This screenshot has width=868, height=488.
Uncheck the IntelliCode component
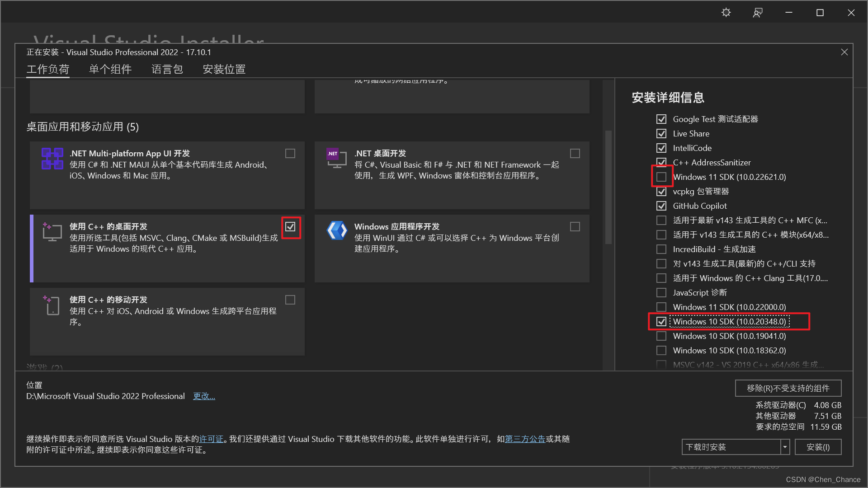661,148
